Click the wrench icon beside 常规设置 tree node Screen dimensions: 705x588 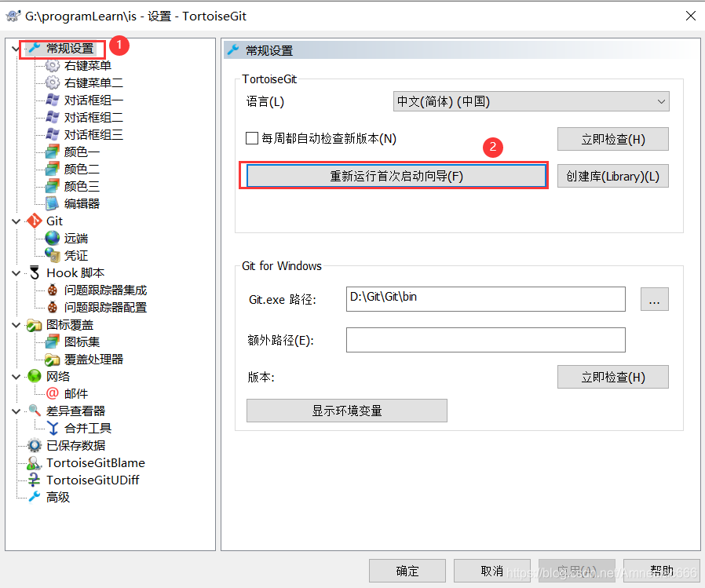point(35,48)
